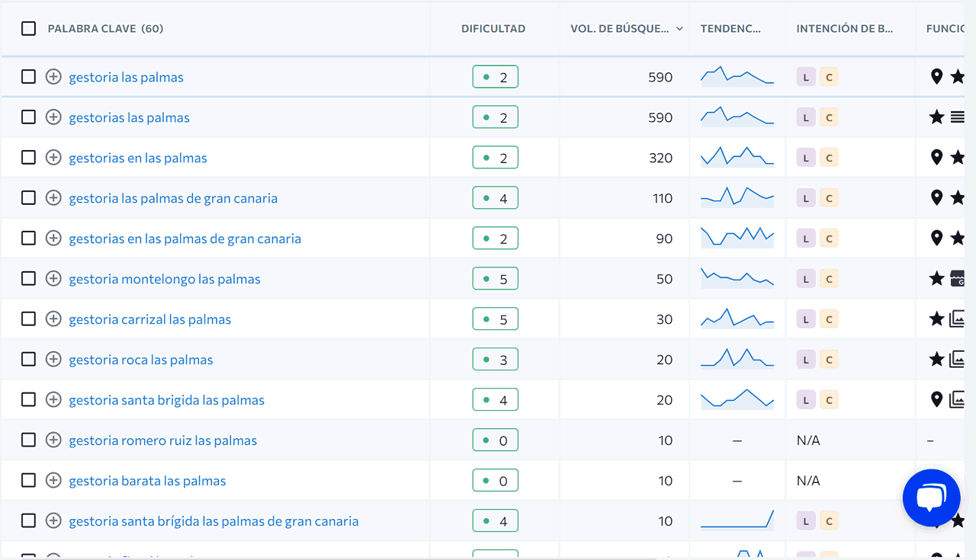The width and height of the screenshot is (976, 560).
Task: Open link 'gestoria roca las palmas'
Action: 141,360
